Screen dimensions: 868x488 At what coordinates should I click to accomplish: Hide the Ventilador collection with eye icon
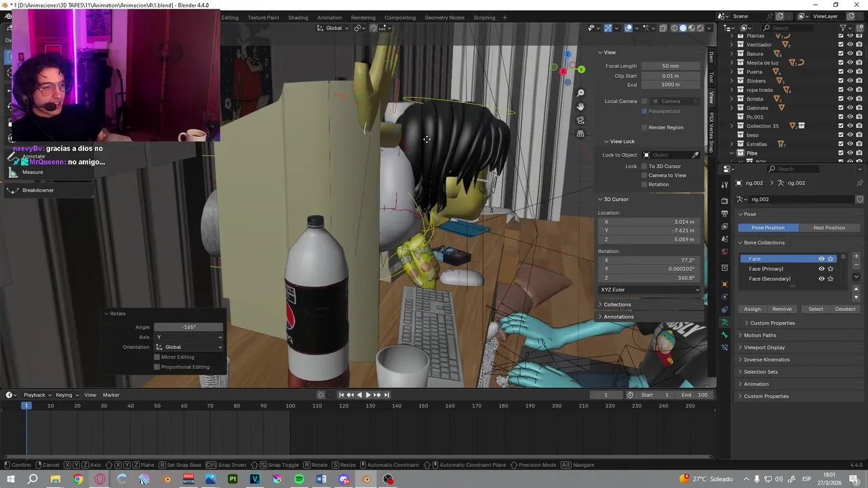[x=850, y=45]
